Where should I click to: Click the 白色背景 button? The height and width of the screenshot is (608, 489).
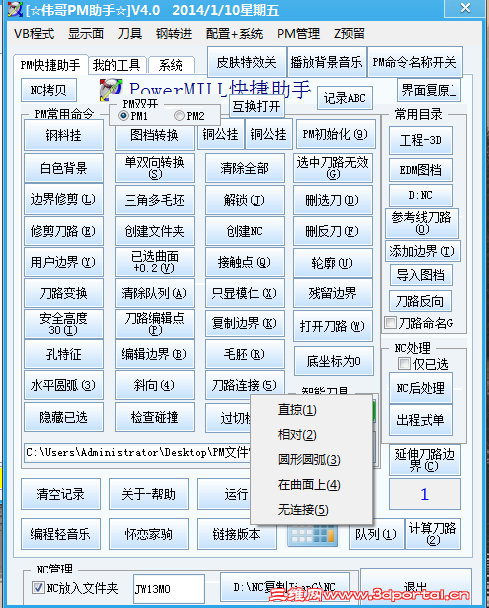click(64, 168)
